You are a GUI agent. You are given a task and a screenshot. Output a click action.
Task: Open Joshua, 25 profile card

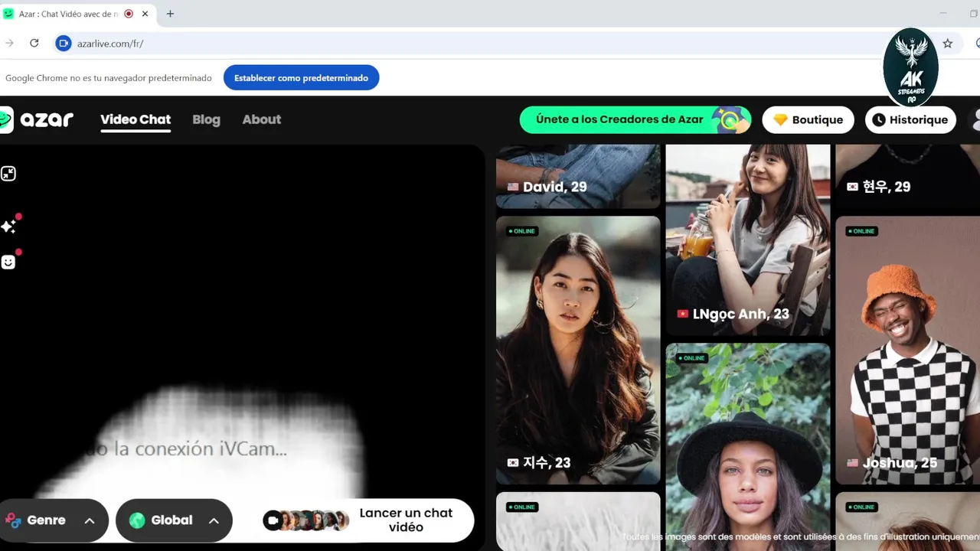(907, 350)
